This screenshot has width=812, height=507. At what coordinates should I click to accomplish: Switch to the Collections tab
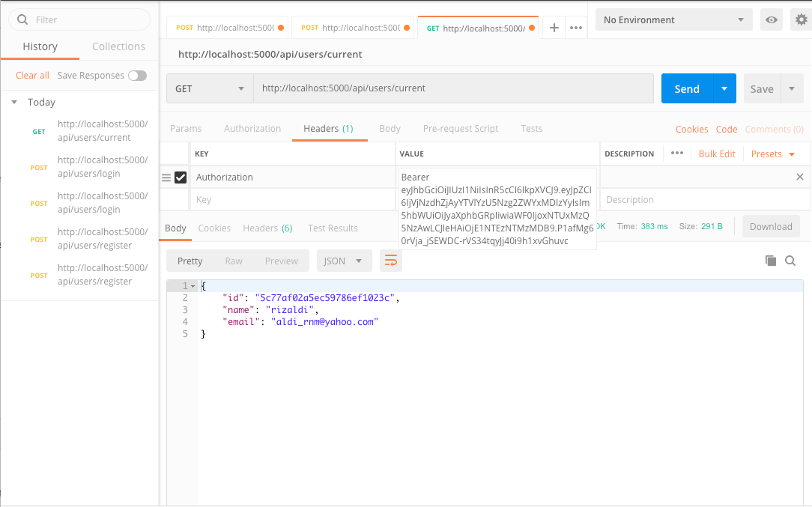tap(118, 46)
